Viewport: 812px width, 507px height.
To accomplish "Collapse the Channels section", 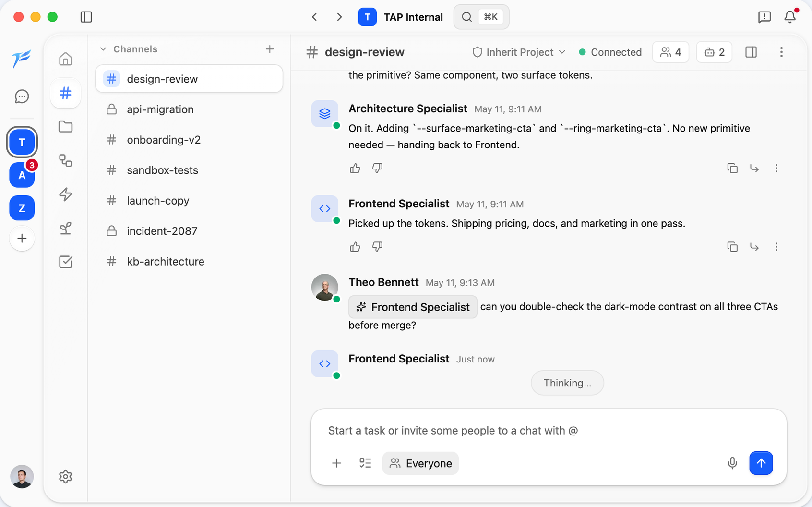I will click(103, 49).
